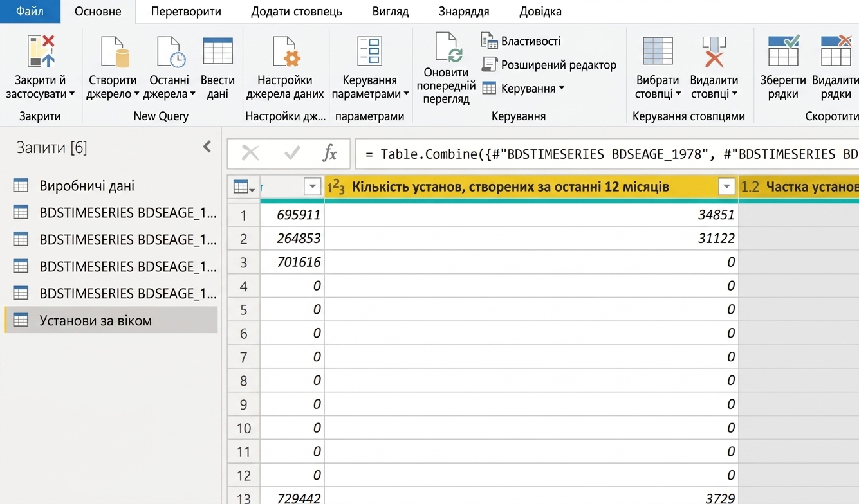The image size is (859, 504).
Task: Click the 123 data type icon of Кількість установ column
Action: (337, 187)
